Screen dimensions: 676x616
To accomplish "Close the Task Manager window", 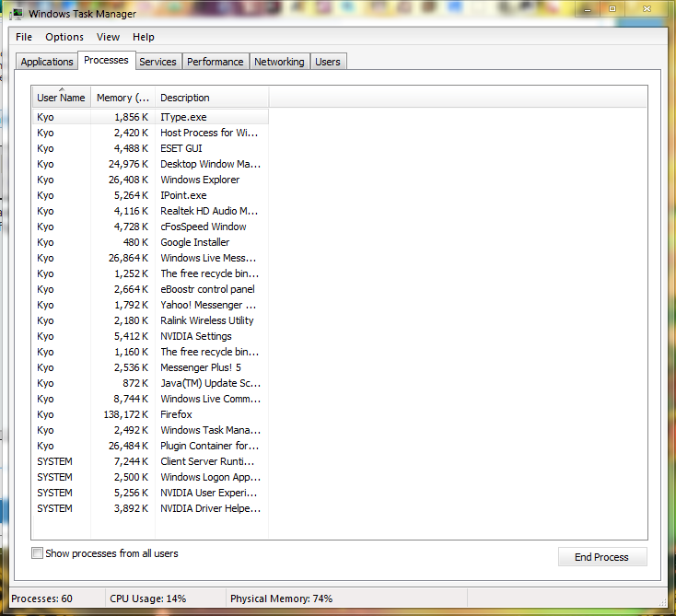I will point(647,9).
